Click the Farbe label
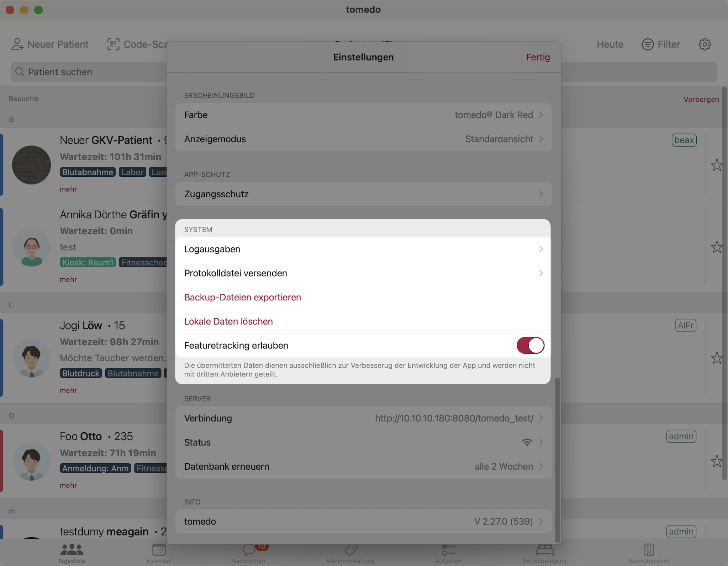 click(x=196, y=115)
